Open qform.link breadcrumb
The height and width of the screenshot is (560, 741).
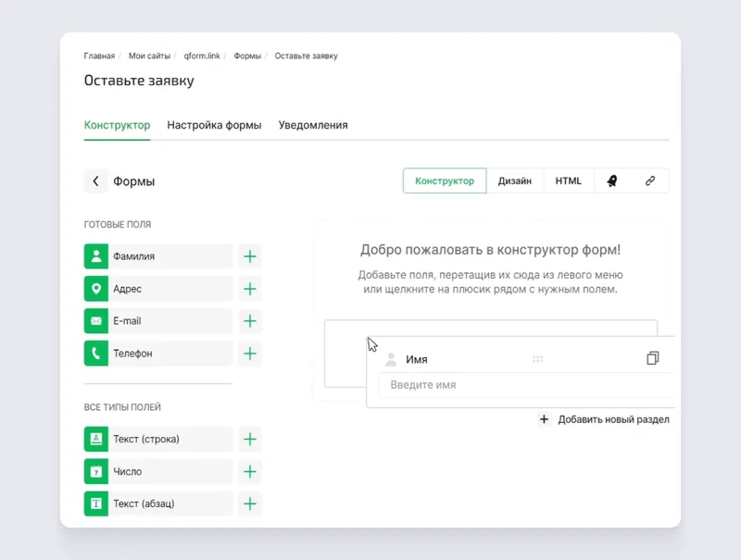(x=202, y=56)
